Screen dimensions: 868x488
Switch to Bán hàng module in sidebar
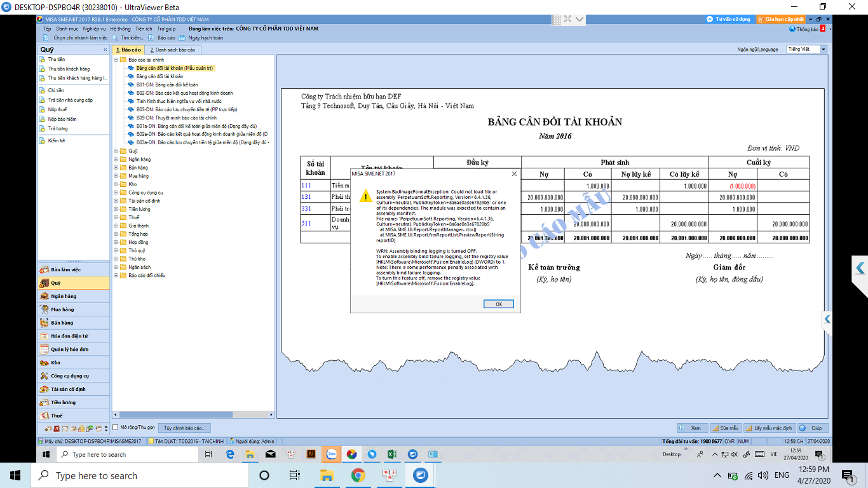[74, 323]
